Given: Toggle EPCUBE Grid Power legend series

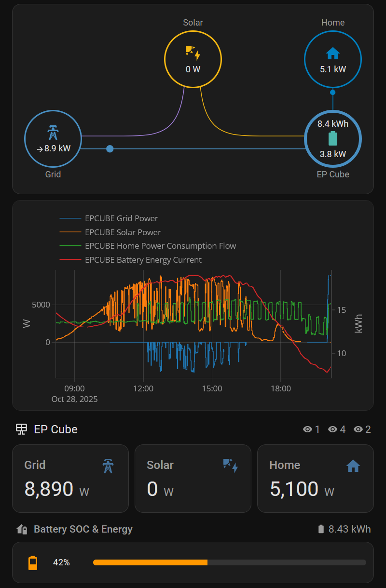Looking at the screenshot, I should (109, 218).
